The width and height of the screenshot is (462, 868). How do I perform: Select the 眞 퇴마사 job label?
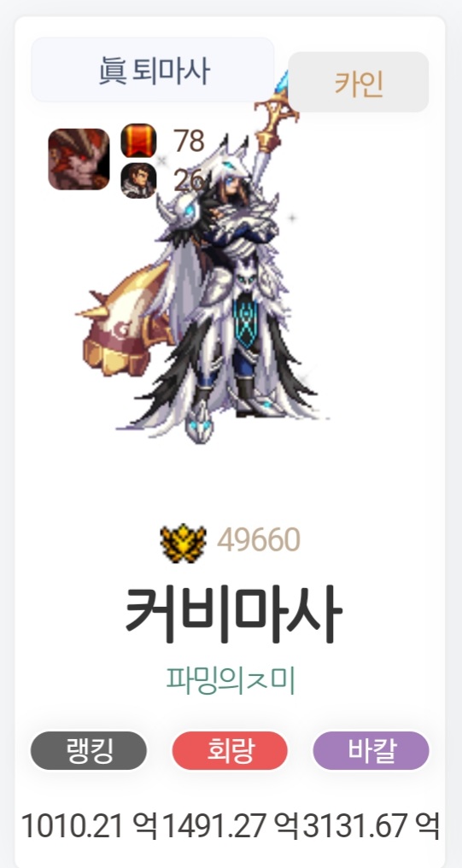pos(153,70)
